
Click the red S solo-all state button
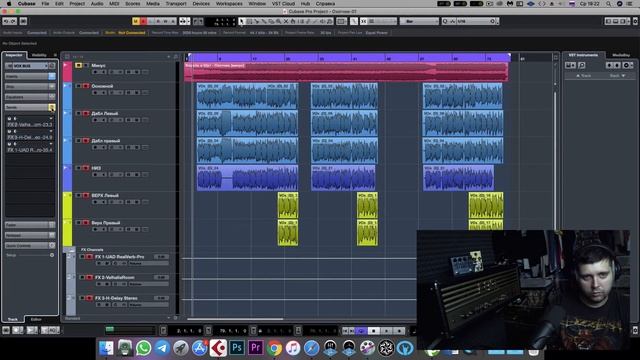[143, 21]
